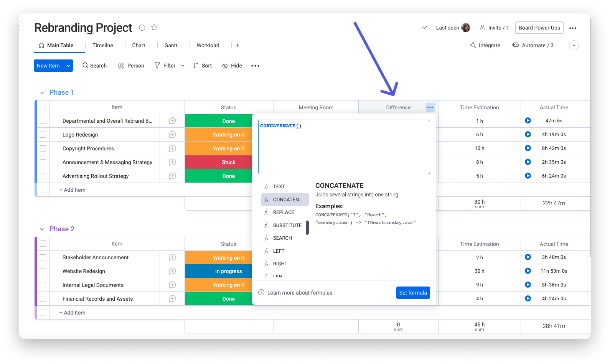This screenshot has height=364, width=610.
Task: Add a new board view with plus
Action: (x=237, y=45)
